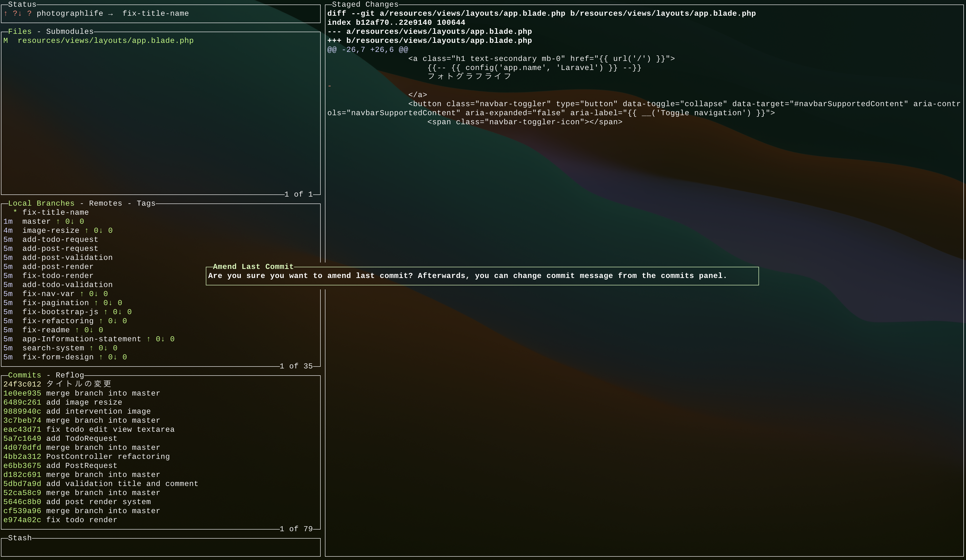Viewport: 966px width, 560px height.
Task: Select commit 6489c261 add image resize
Action: coord(62,402)
